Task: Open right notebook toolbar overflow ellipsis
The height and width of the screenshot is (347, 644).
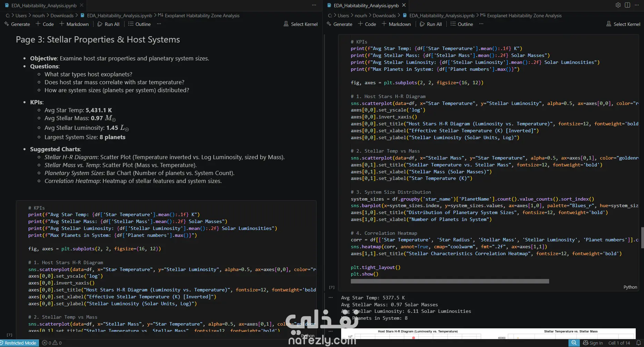Action: pos(481,24)
